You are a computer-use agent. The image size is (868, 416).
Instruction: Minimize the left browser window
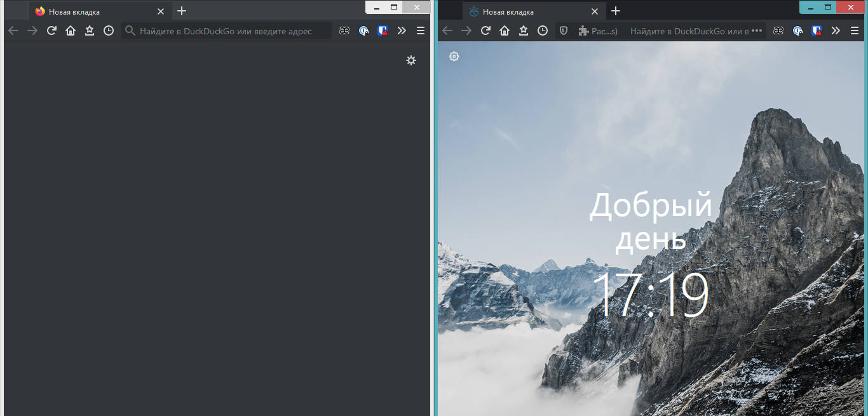click(376, 7)
